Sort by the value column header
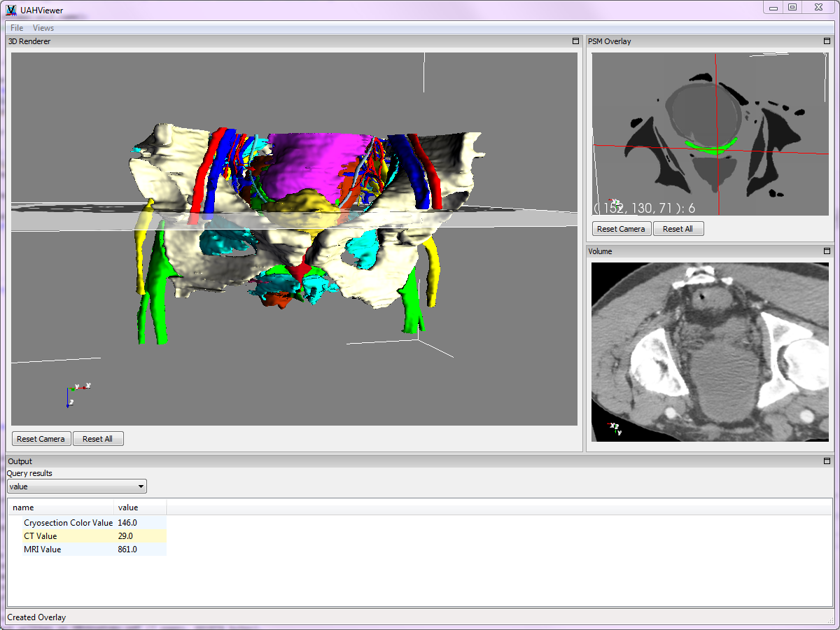This screenshot has width=840, height=630. [x=139, y=507]
